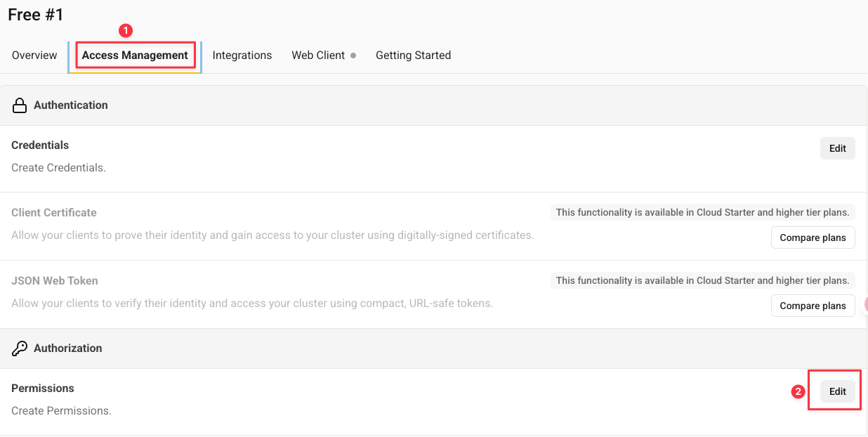Click the pink circle at the right edge
This screenshot has height=437, width=868.
point(865,304)
